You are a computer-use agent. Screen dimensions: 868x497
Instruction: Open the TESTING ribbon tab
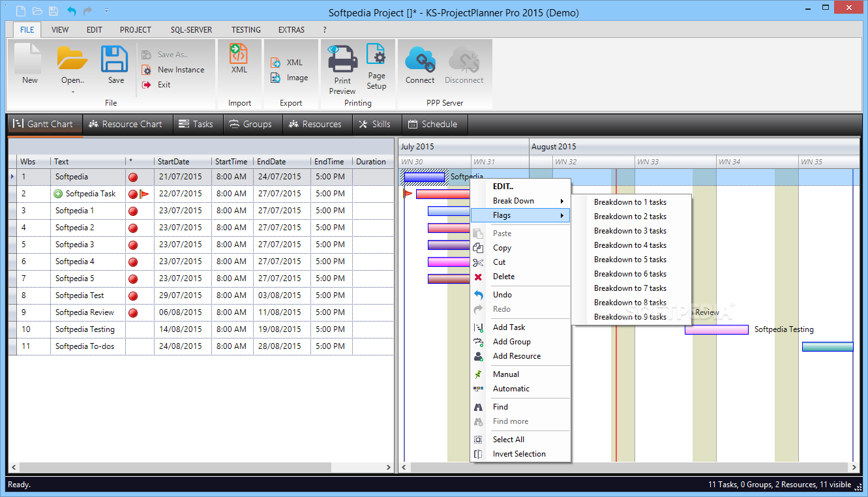[x=246, y=30]
